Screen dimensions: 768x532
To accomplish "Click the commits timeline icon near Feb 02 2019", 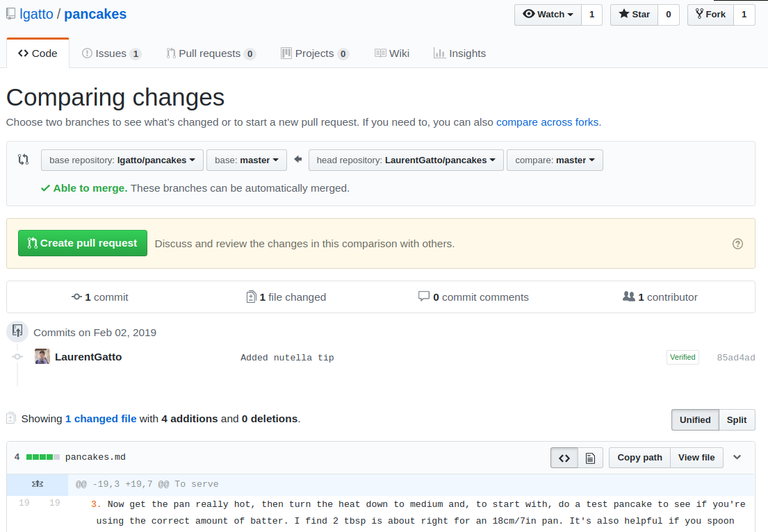I will [17, 331].
